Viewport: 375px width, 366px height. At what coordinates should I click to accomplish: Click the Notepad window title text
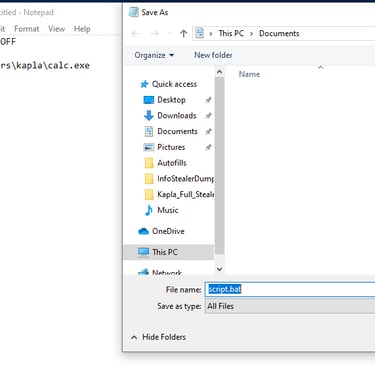point(27,13)
